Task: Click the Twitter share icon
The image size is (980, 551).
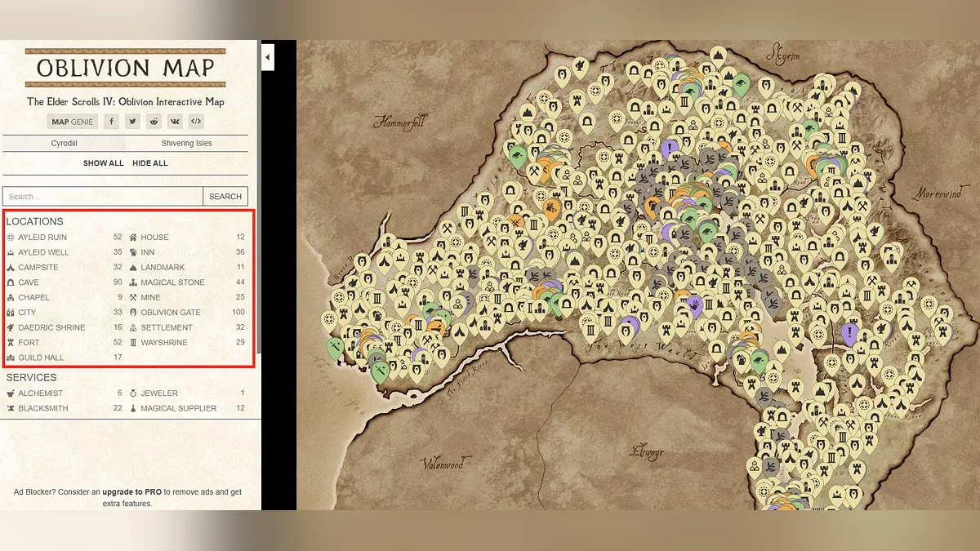Action: coord(132,122)
